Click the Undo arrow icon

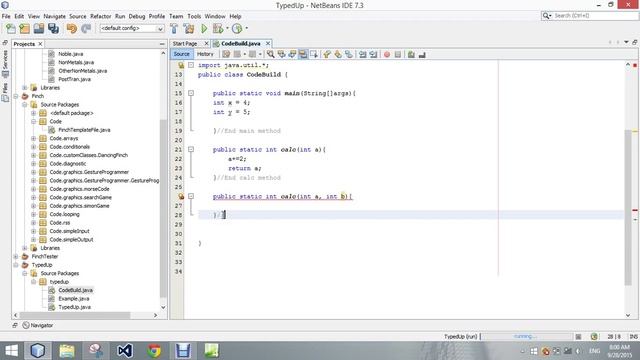pyautogui.click(x=72, y=29)
